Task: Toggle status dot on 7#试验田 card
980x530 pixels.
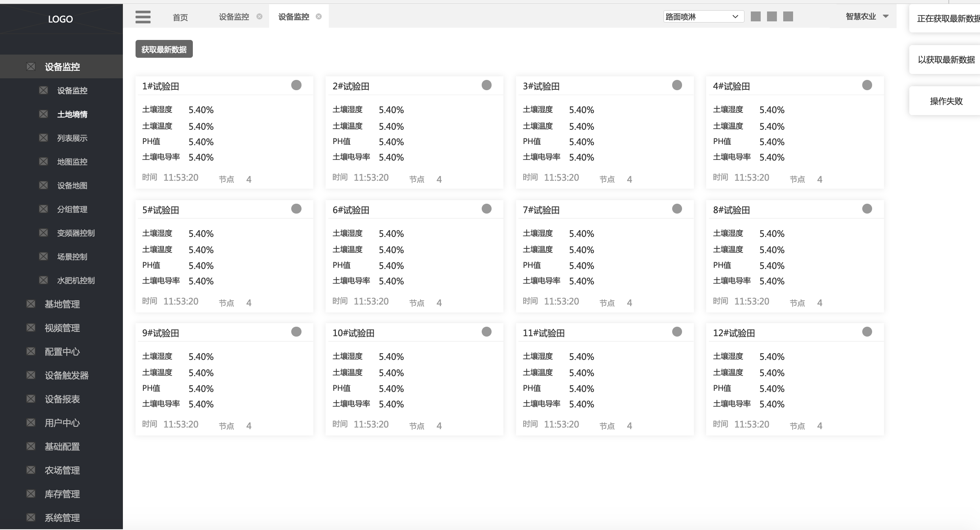Action: click(677, 209)
